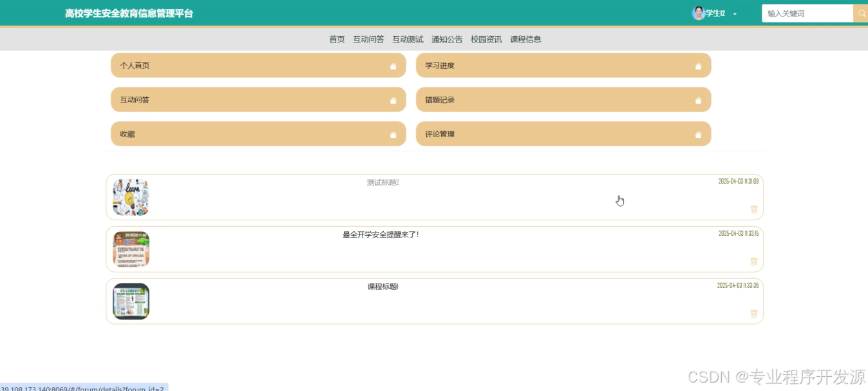Viewport: 868px width, 391px height.
Task: Go to 互动测试 in the navigation bar
Action: [408, 39]
